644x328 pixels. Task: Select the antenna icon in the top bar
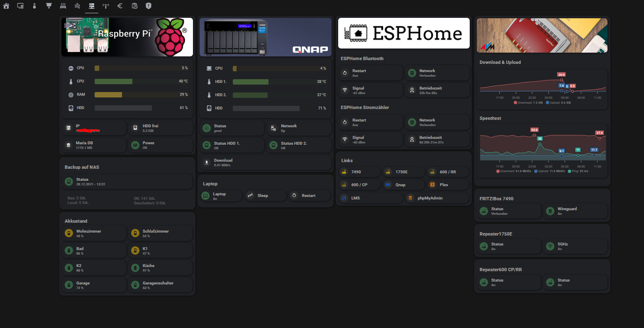tap(106, 6)
